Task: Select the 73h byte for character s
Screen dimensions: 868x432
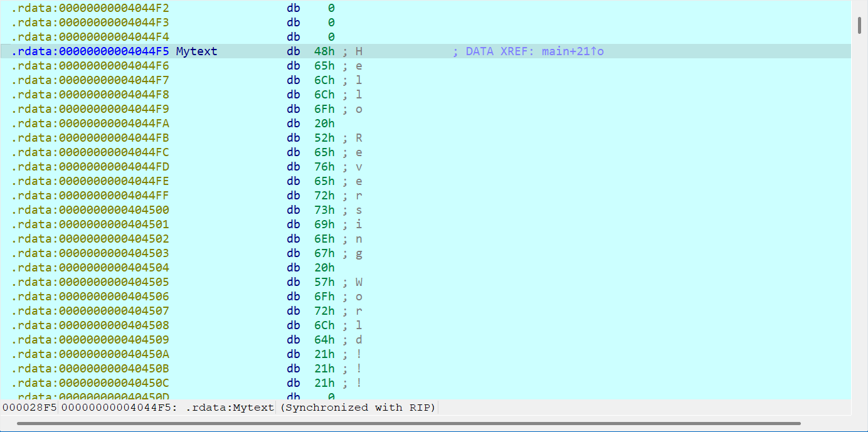Action: pos(324,210)
